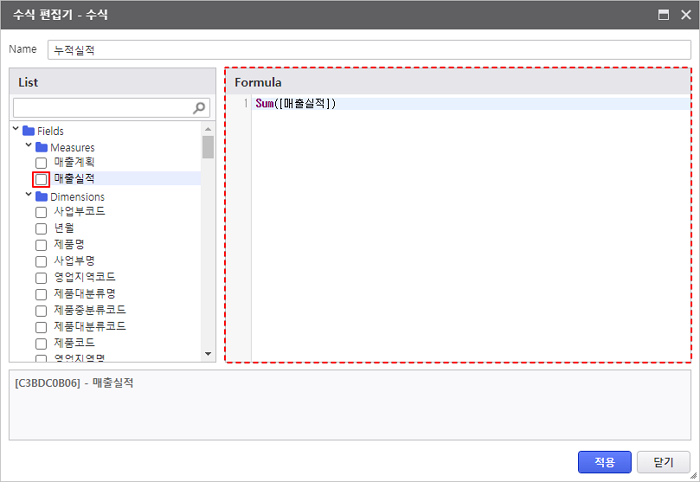
Task: Select the 사업부코드 label in tree
Action: tap(79, 211)
